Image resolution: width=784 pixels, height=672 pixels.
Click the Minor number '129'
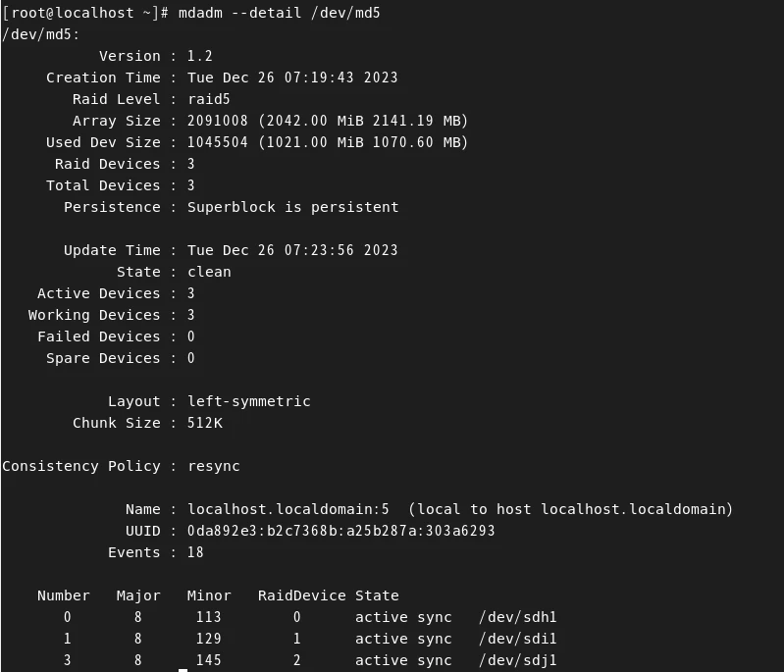(x=208, y=639)
